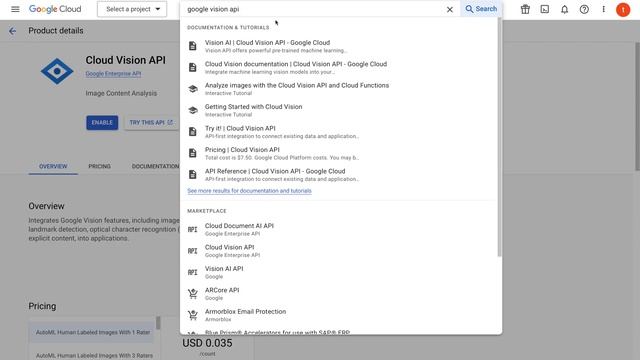Image resolution: width=640 pixels, height=360 pixels.
Task: Click cart icon beside Armorblox Email Protection
Action: [x=193, y=315]
